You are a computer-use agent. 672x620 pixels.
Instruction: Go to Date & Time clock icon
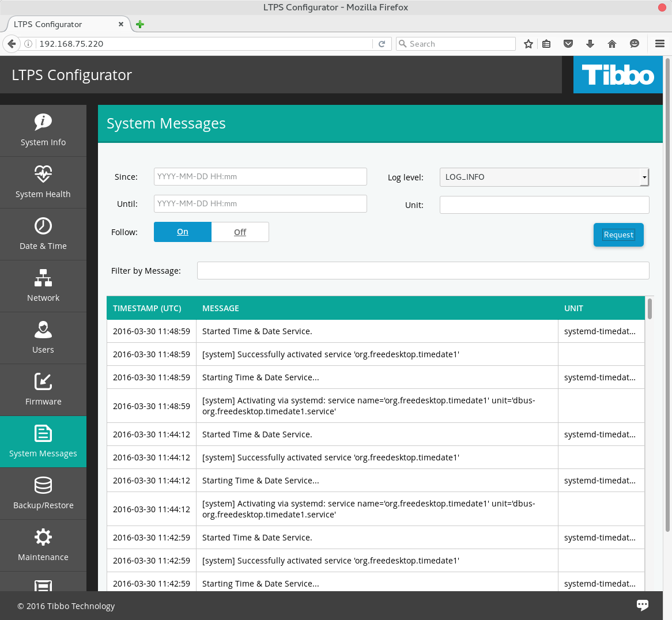coord(43,226)
